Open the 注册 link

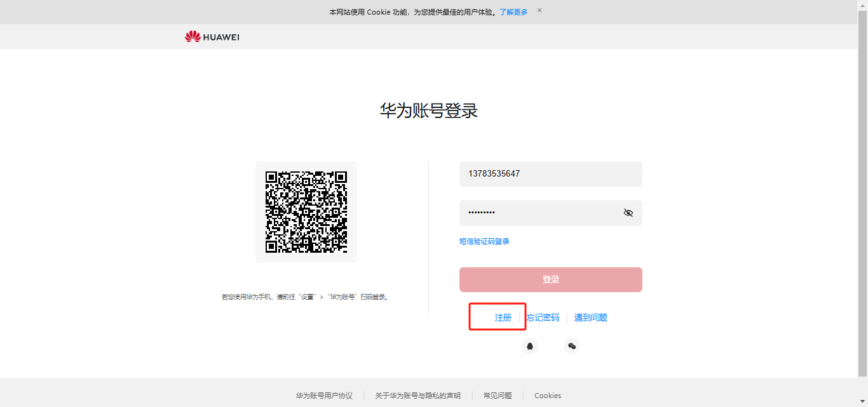point(503,317)
